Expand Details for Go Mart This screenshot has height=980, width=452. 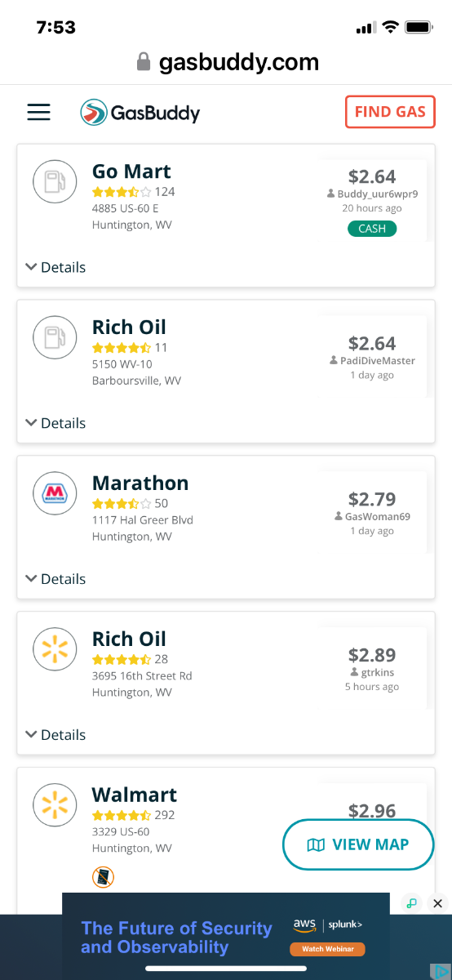[x=55, y=267]
